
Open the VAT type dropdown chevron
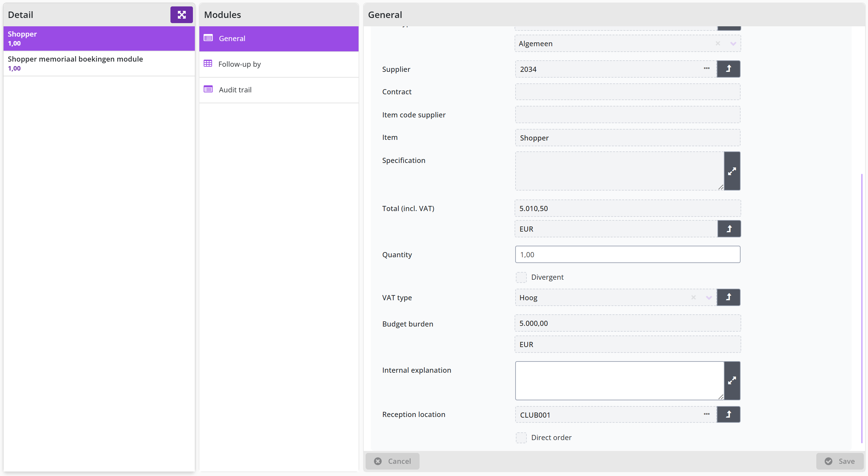click(x=709, y=298)
